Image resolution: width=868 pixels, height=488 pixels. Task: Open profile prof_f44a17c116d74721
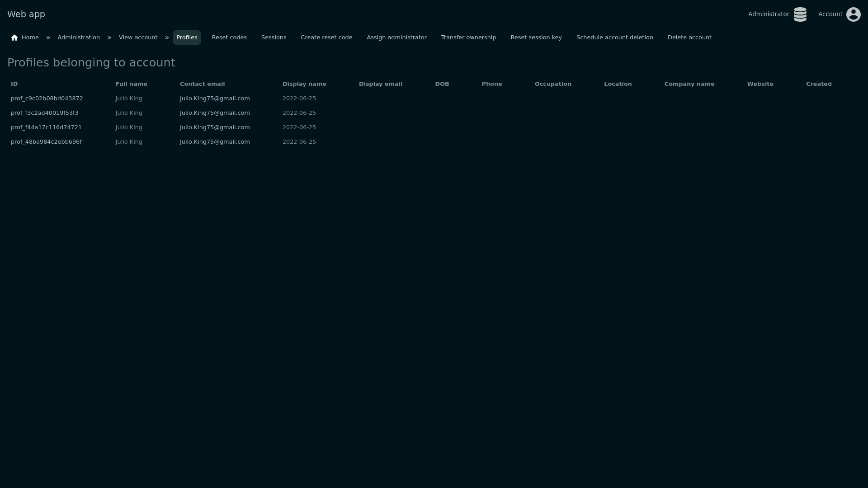click(46, 127)
